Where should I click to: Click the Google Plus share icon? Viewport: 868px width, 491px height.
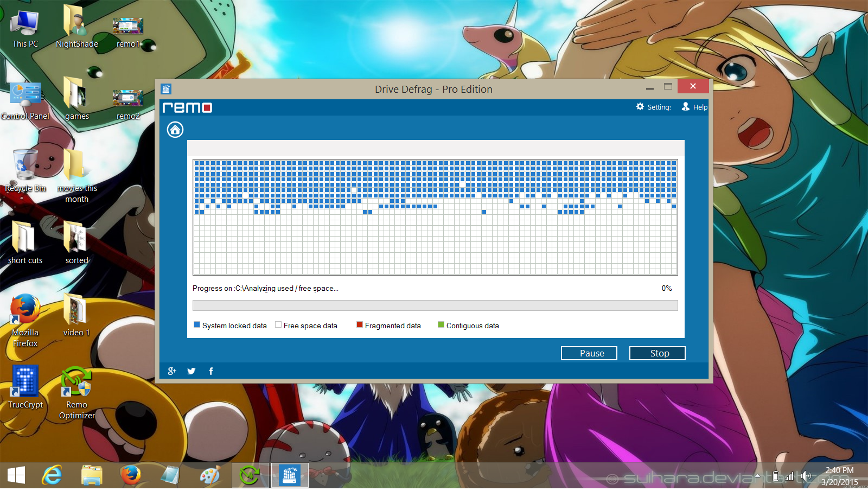click(172, 371)
